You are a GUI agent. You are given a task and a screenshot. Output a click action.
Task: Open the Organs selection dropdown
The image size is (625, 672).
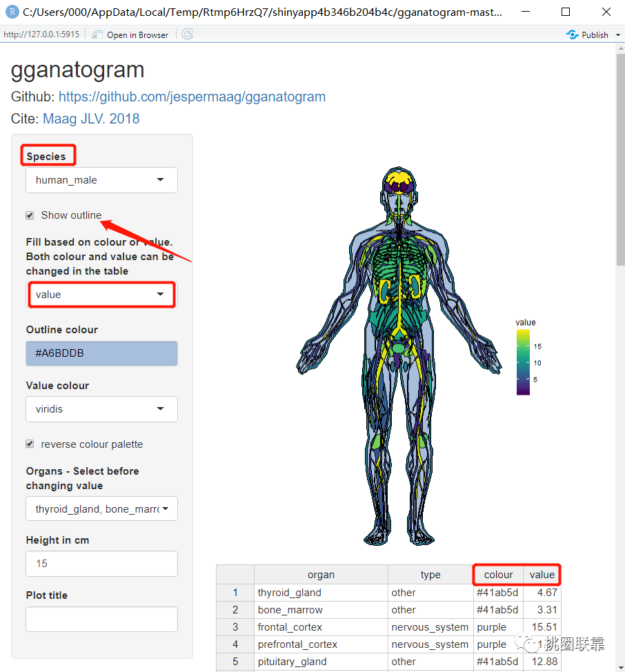coord(101,510)
